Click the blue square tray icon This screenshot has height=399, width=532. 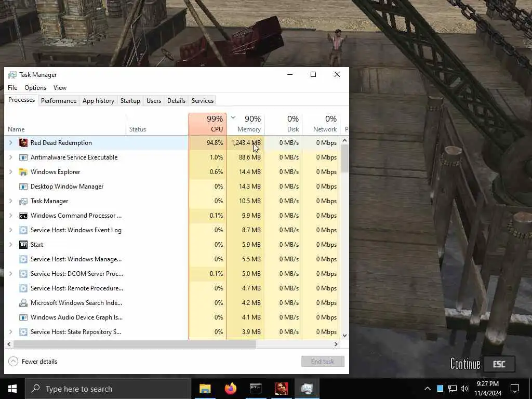click(x=440, y=389)
